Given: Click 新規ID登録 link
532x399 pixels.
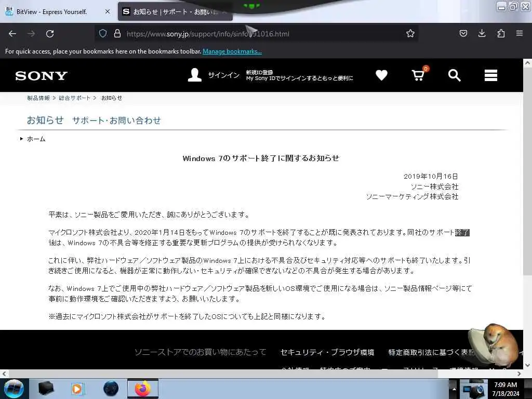Looking at the screenshot, I should pos(259,72).
